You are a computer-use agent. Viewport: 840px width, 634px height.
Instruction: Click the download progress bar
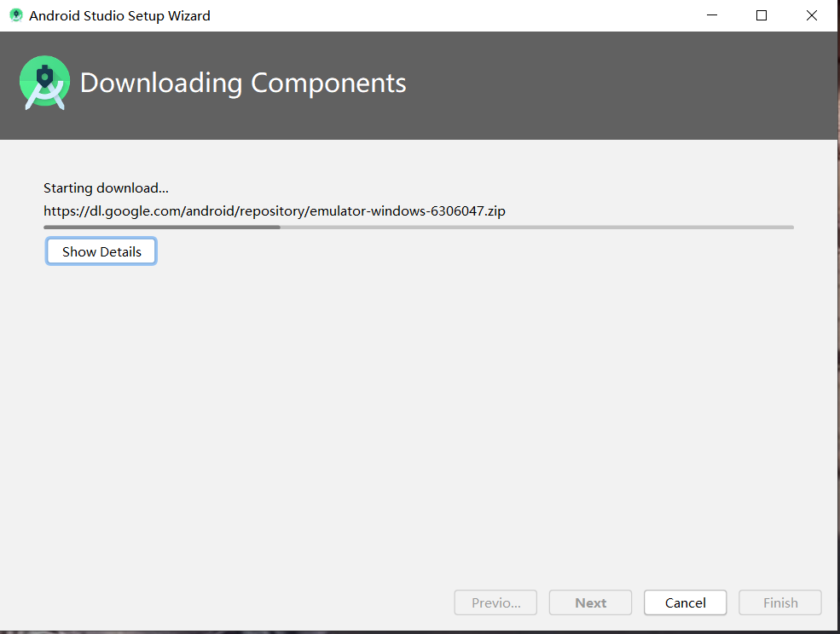(x=419, y=227)
